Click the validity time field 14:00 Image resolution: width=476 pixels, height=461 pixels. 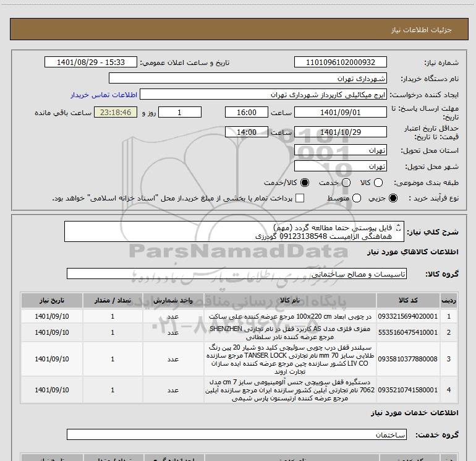tap(247, 132)
